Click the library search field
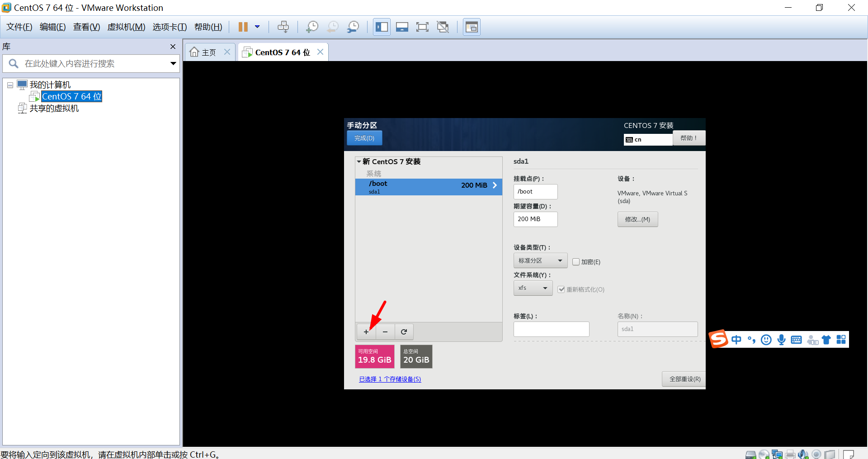Screen dimensions: 868x459 pos(90,64)
